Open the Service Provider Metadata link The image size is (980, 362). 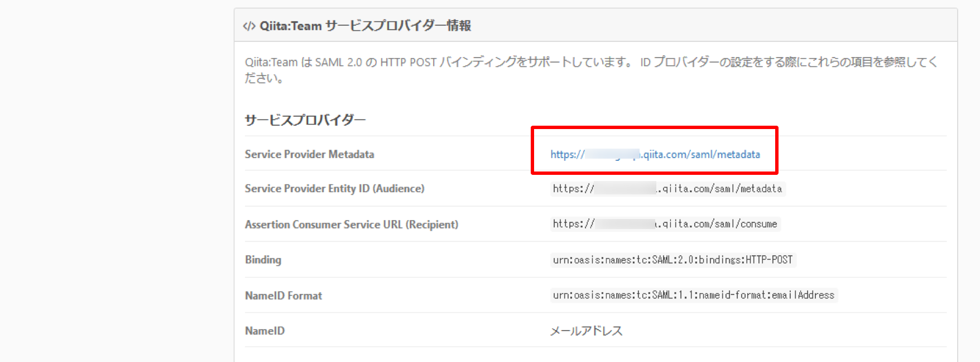(x=655, y=154)
